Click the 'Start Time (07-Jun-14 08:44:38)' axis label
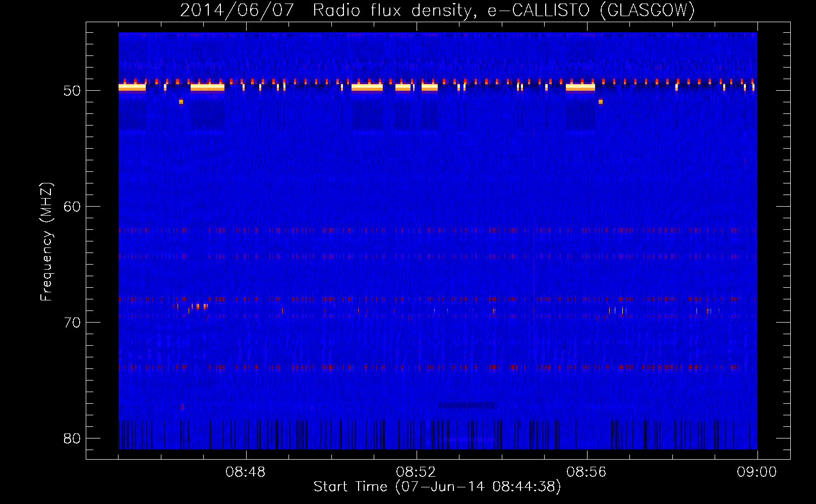 [x=437, y=487]
